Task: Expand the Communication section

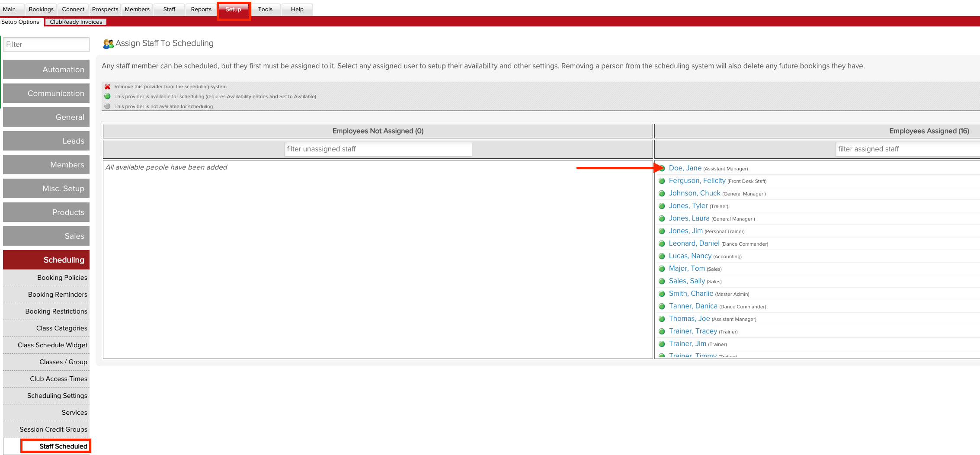Action: (x=46, y=93)
